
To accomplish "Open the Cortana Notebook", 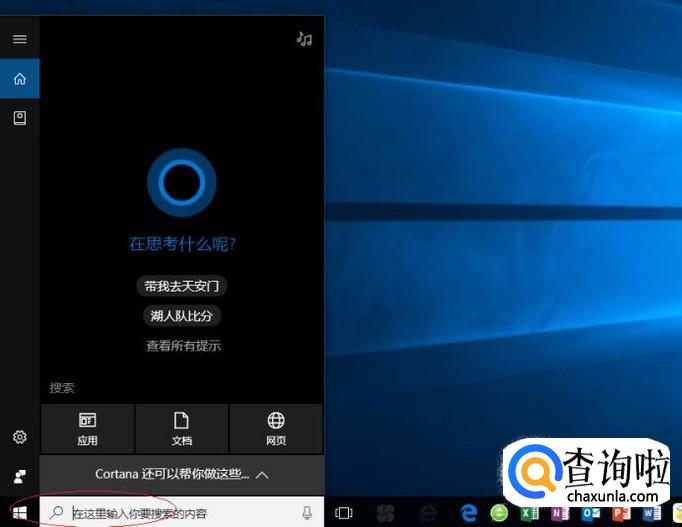I will point(20,118).
